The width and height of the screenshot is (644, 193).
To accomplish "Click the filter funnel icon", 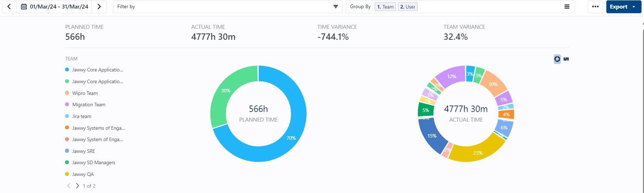I will pos(336,7).
